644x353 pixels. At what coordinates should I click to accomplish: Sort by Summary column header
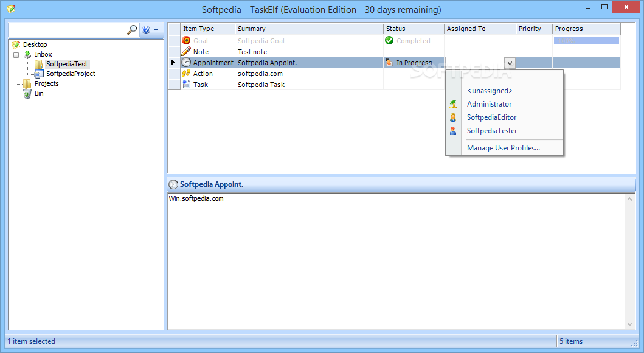point(309,29)
